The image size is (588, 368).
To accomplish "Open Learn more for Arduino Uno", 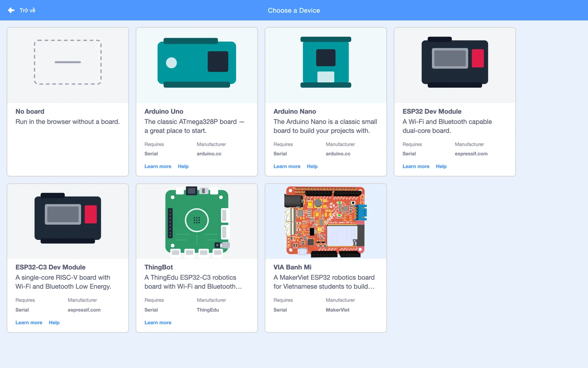I will 158,166.
